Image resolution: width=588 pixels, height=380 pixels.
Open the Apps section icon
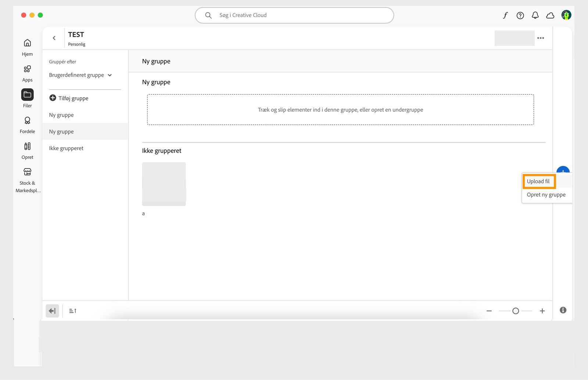click(27, 69)
